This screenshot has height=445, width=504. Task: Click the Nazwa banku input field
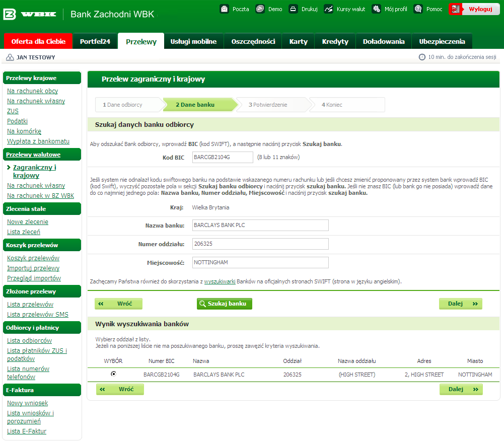coord(260,225)
